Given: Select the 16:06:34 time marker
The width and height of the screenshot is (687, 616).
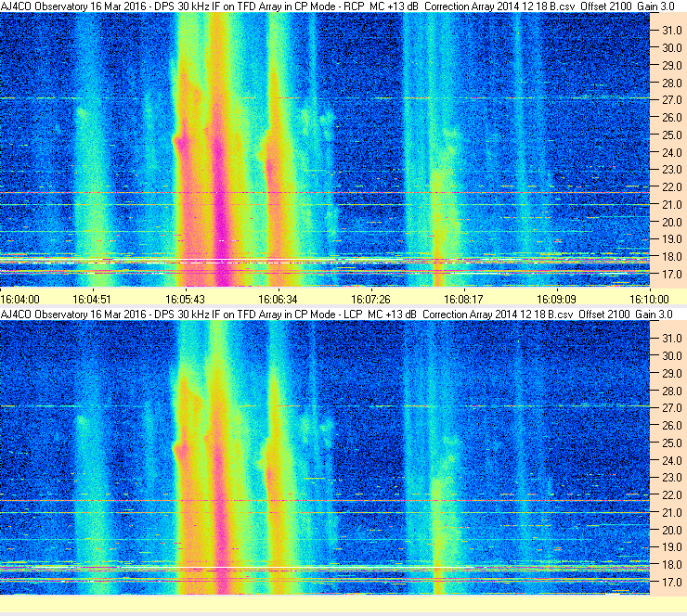Looking at the screenshot, I should pyautogui.click(x=278, y=300).
